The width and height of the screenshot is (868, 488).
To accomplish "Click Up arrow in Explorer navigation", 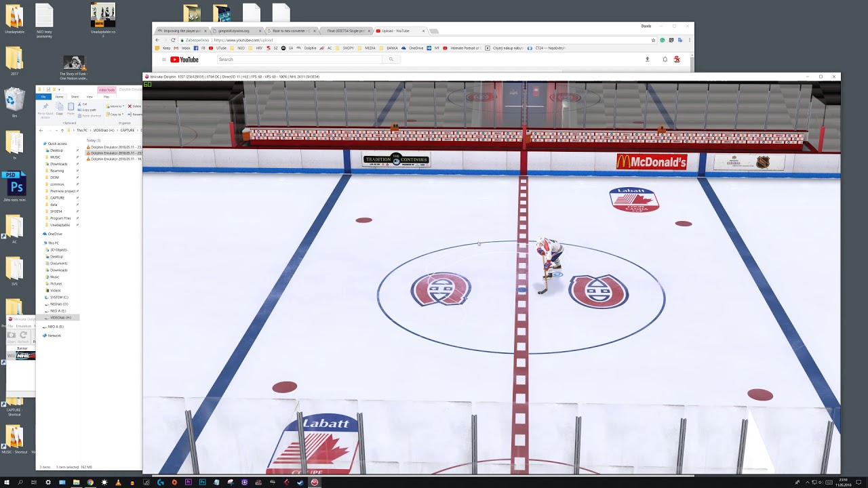I will coord(62,130).
